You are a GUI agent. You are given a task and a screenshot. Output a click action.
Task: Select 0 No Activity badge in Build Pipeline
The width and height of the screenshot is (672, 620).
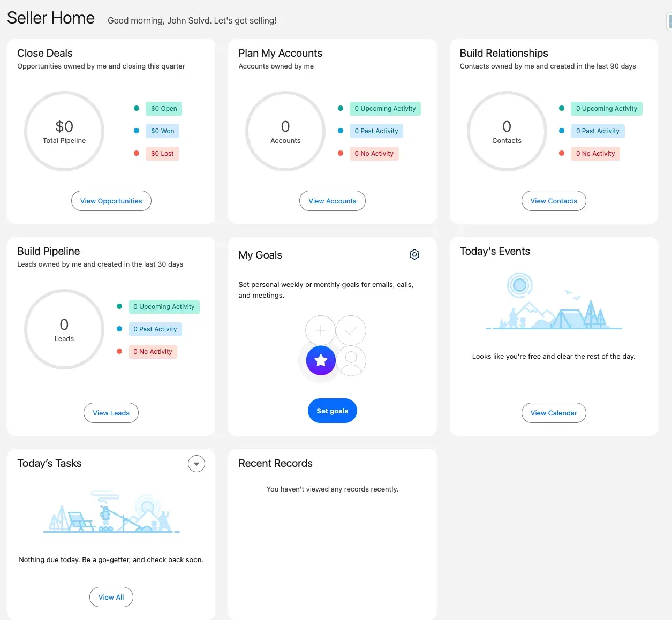pyautogui.click(x=153, y=351)
